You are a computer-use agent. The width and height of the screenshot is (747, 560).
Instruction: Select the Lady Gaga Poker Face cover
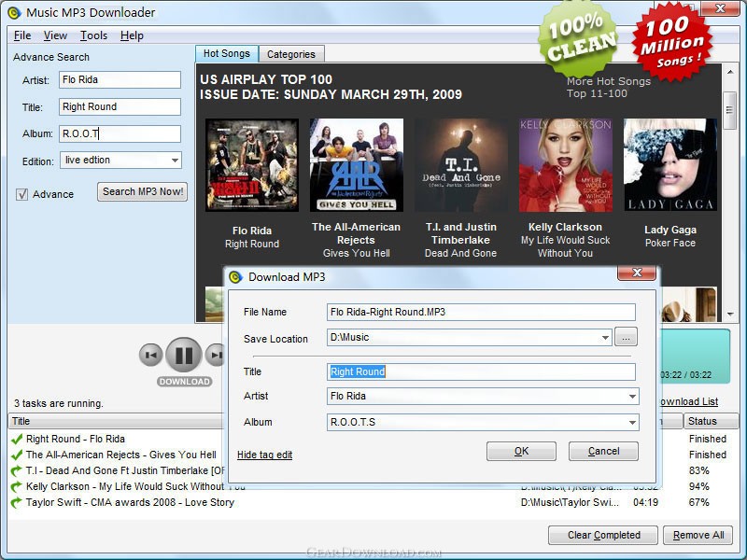[x=669, y=165]
